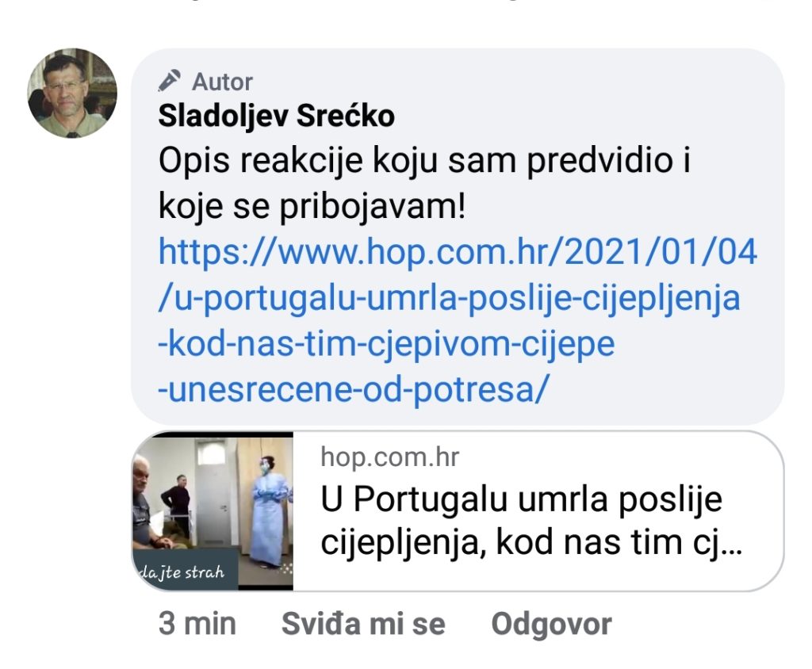Click the URL line ending '-unesrecene-od-potresa/'
Image resolution: width=812 pixels, height=669 pixels.
pos(352,389)
